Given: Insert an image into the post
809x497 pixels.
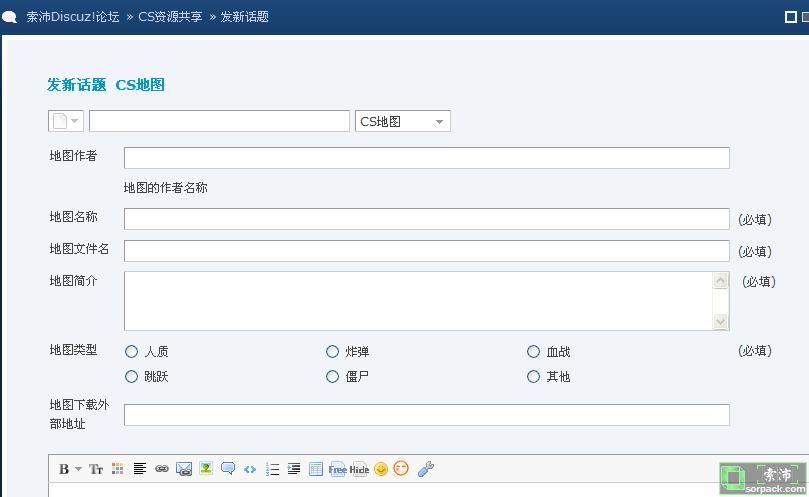Looking at the screenshot, I should 206,468.
